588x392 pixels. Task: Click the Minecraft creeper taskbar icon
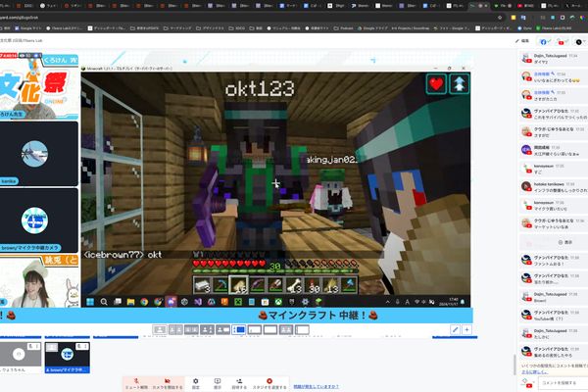pyautogui.click(x=238, y=302)
